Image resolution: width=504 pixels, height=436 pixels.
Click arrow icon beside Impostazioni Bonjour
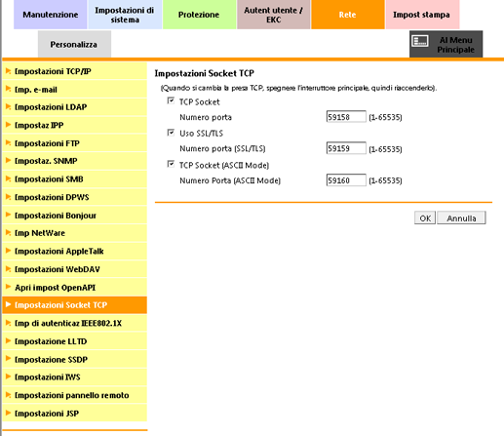click(9, 215)
